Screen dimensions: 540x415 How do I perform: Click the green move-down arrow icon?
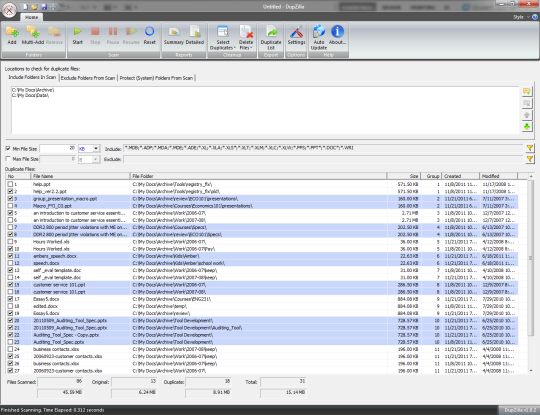tap(527, 127)
